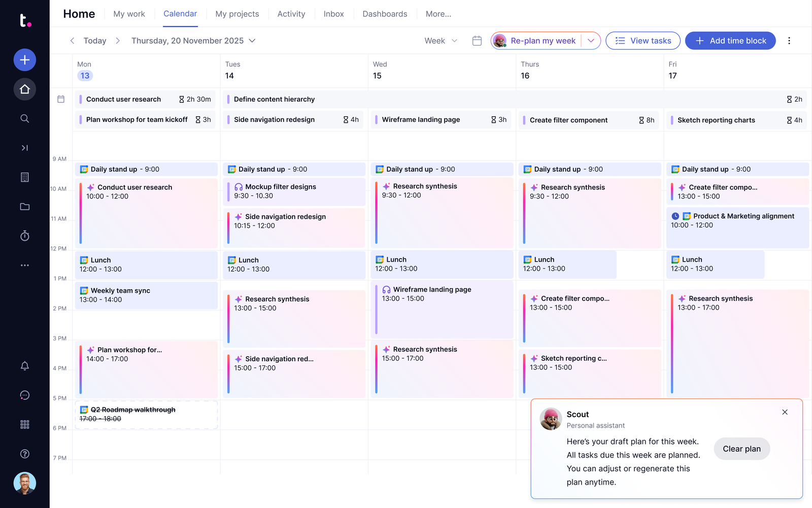
Task: Open the search icon in sidebar
Action: click(25, 118)
